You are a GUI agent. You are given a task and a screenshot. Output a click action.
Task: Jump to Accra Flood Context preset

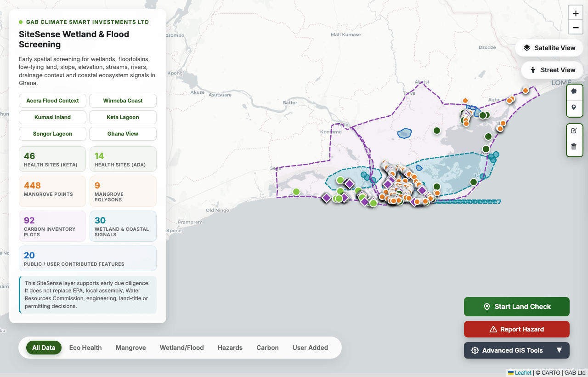point(52,101)
